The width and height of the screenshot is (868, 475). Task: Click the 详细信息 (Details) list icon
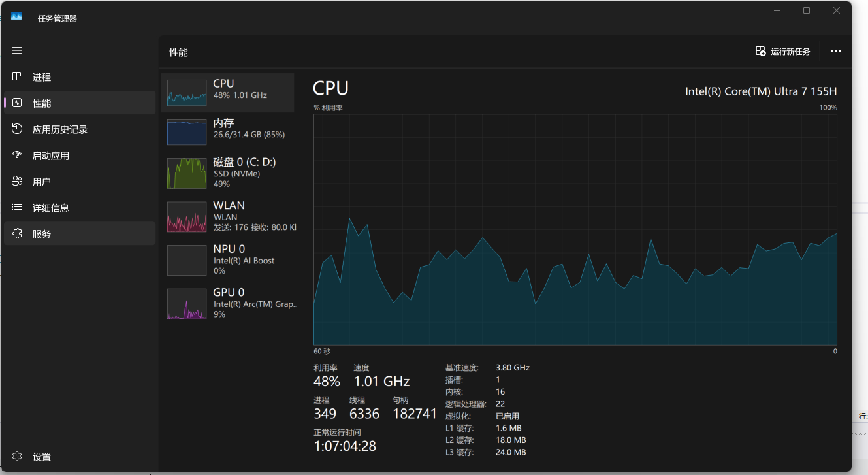18,208
